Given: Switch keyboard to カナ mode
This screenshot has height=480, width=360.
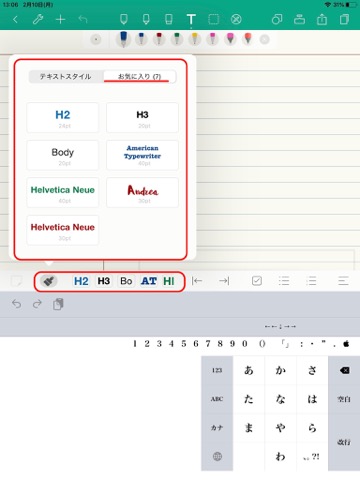Looking at the screenshot, I should click(x=217, y=428).
